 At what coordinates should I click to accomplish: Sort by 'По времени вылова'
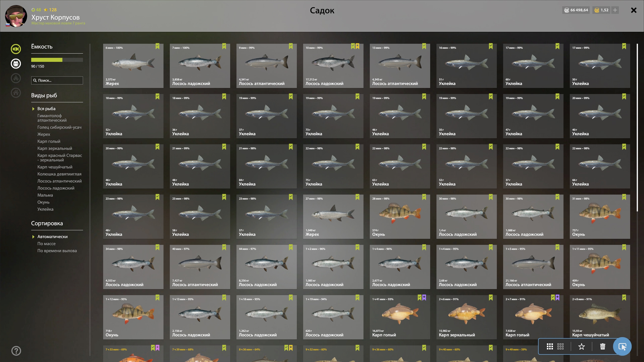click(x=57, y=251)
